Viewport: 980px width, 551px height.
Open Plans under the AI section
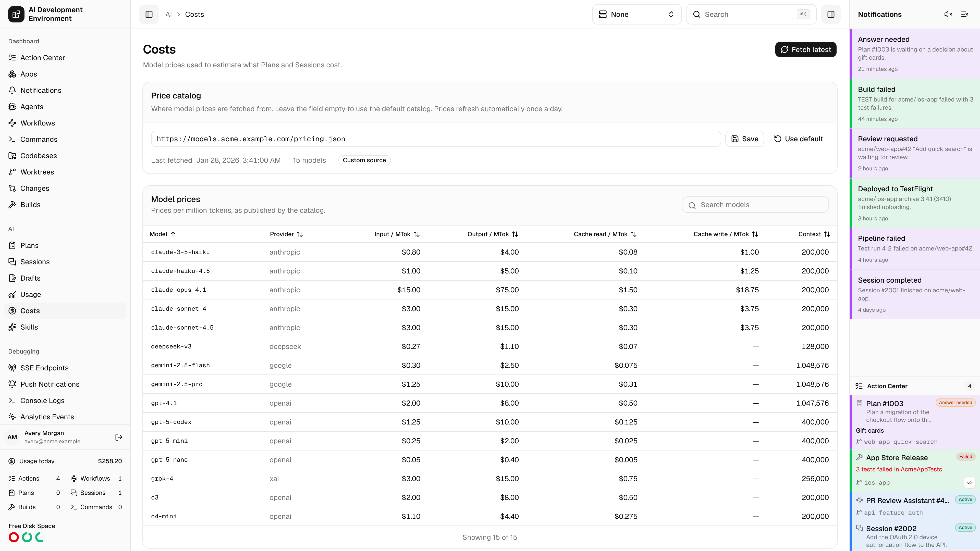pos(65,246)
